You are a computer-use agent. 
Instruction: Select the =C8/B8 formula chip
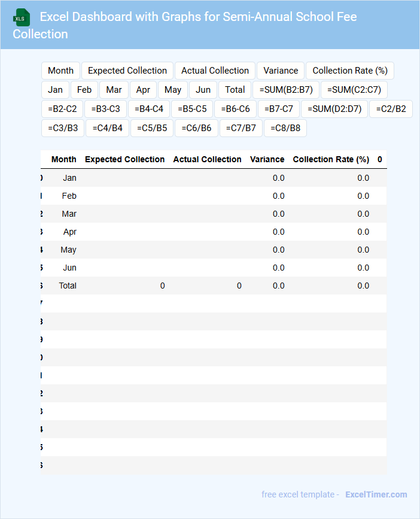[x=285, y=128]
